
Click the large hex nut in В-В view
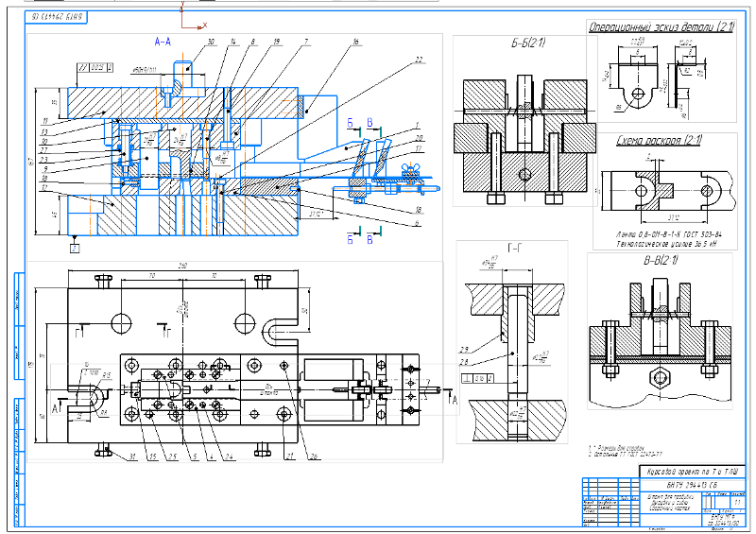[659, 378]
